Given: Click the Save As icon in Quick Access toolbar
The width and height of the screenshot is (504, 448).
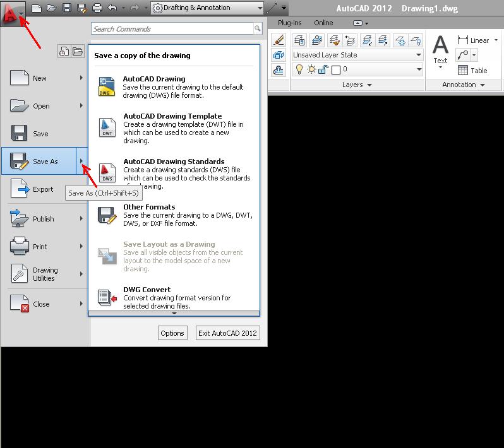Looking at the screenshot, I should 82,8.
